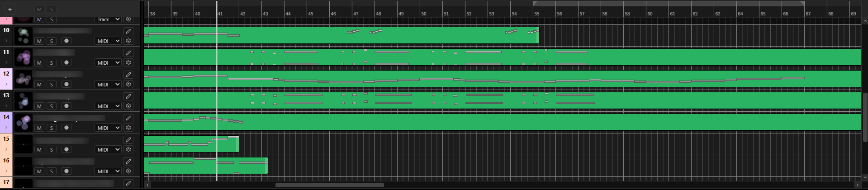Select track 10 green bubbles instrument icon

click(x=23, y=36)
